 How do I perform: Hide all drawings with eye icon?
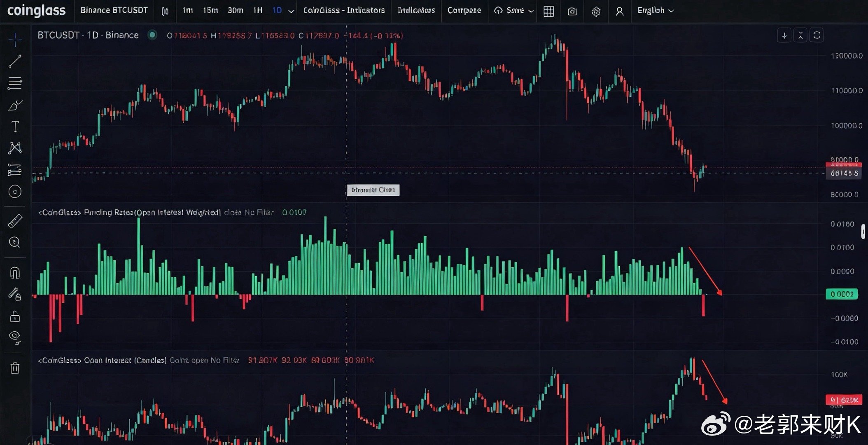pyautogui.click(x=15, y=337)
